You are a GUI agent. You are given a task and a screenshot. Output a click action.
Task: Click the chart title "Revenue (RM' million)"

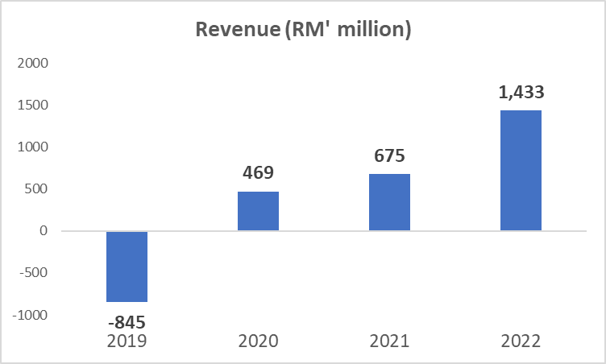point(304,31)
